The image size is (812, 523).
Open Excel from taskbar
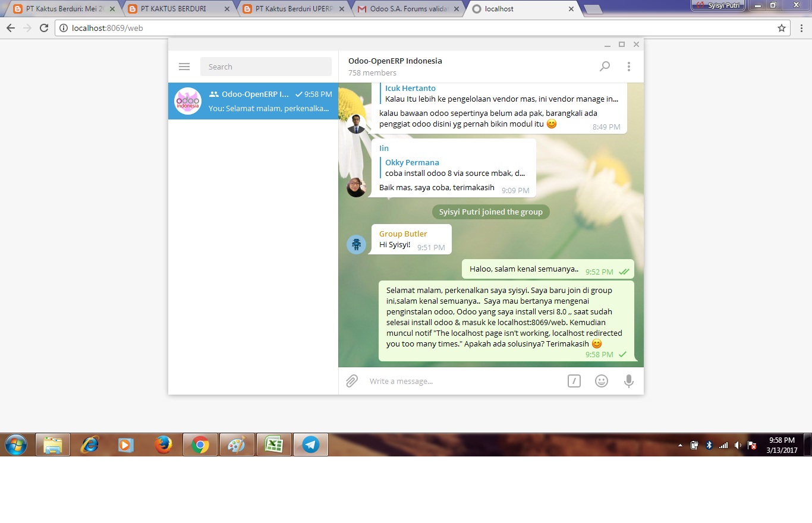pyautogui.click(x=274, y=445)
